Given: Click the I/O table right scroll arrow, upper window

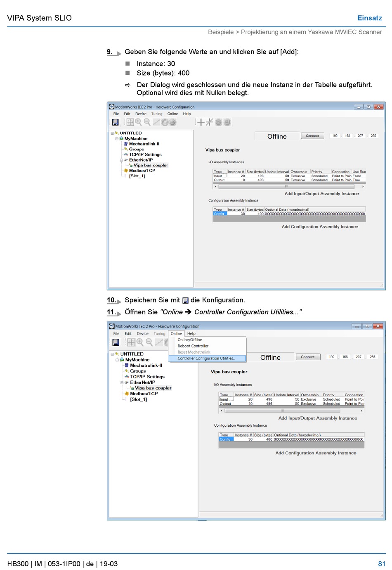Looking at the screenshot, I should pos(363,187).
